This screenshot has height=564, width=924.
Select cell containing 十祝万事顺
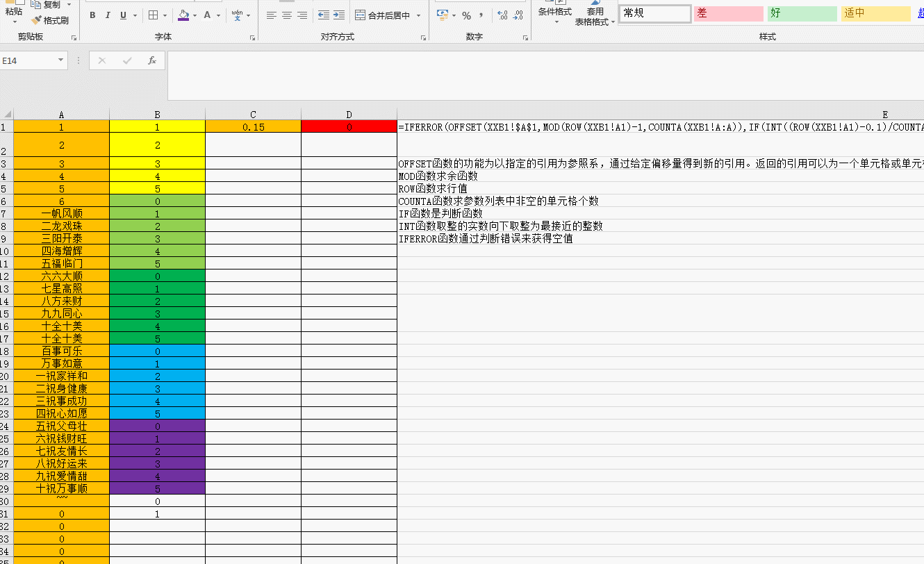[x=62, y=488]
